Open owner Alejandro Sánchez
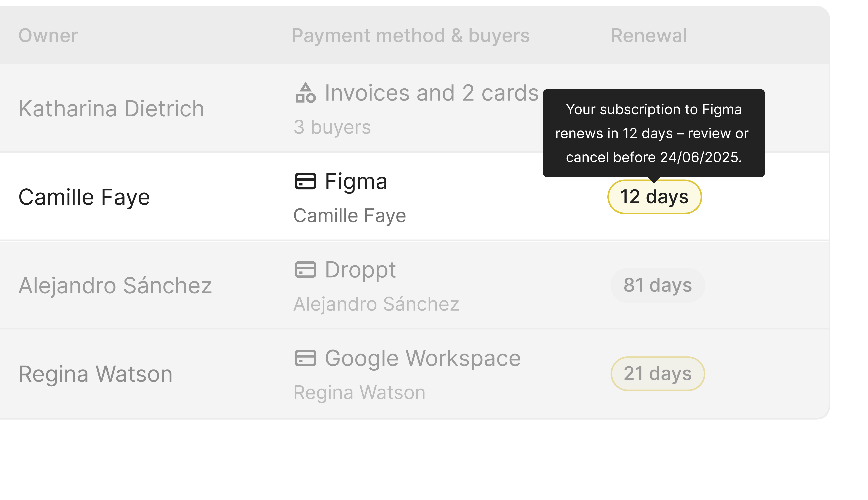This screenshot has width=868, height=500. (115, 285)
